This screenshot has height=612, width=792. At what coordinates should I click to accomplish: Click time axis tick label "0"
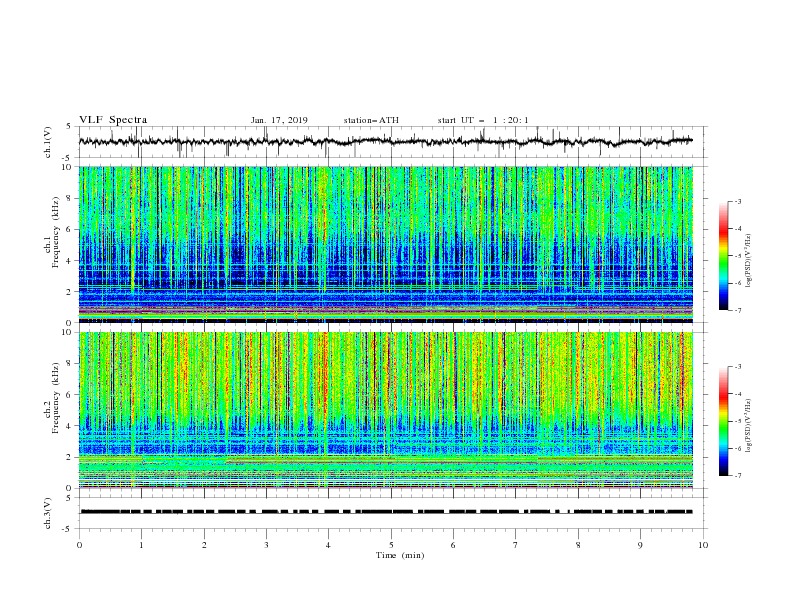tap(79, 545)
